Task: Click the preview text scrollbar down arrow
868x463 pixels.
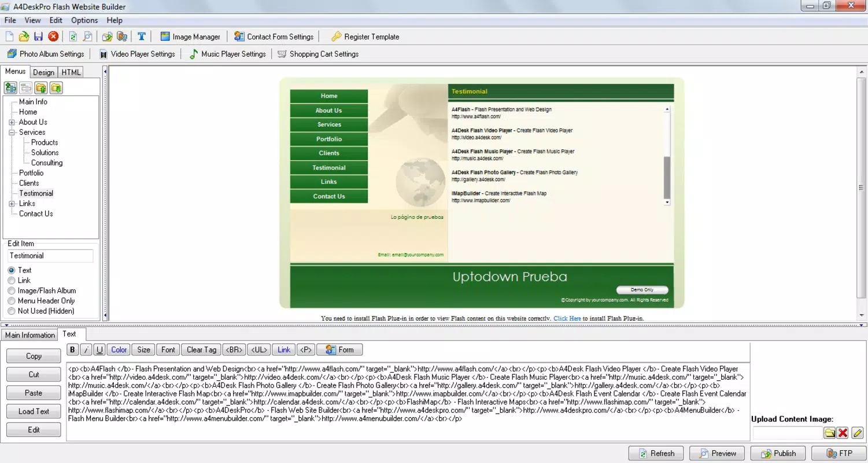Action: pyautogui.click(x=667, y=202)
